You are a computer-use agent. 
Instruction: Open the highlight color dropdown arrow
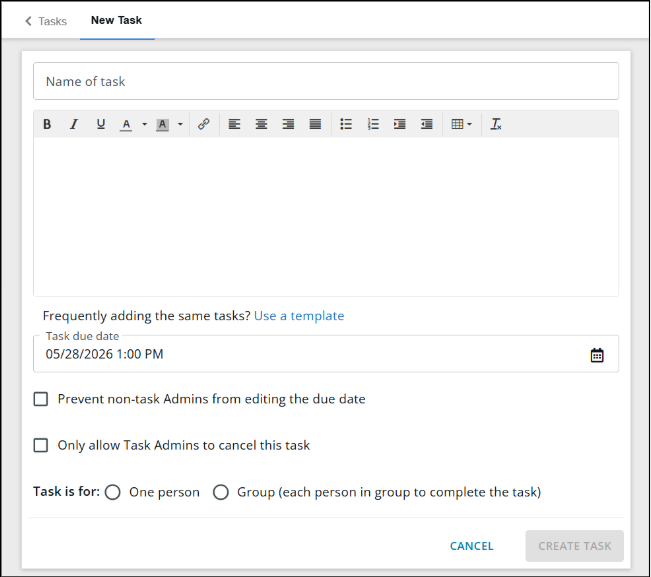coord(180,124)
